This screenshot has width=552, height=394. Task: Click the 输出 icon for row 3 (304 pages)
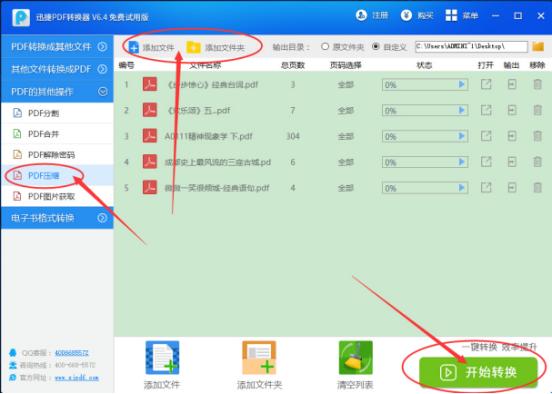[x=512, y=136]
